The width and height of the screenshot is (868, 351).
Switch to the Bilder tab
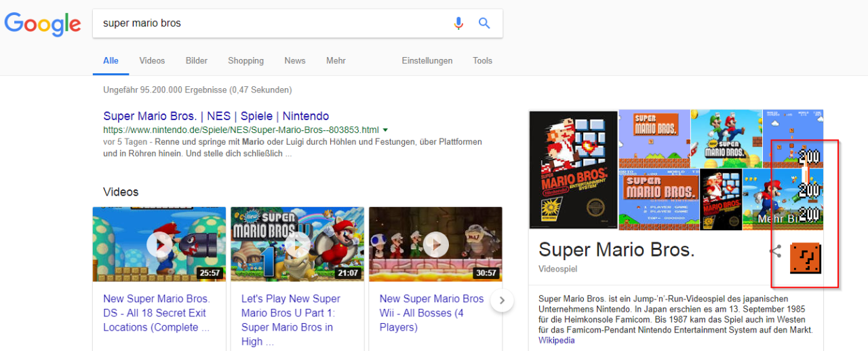point(197,60)
